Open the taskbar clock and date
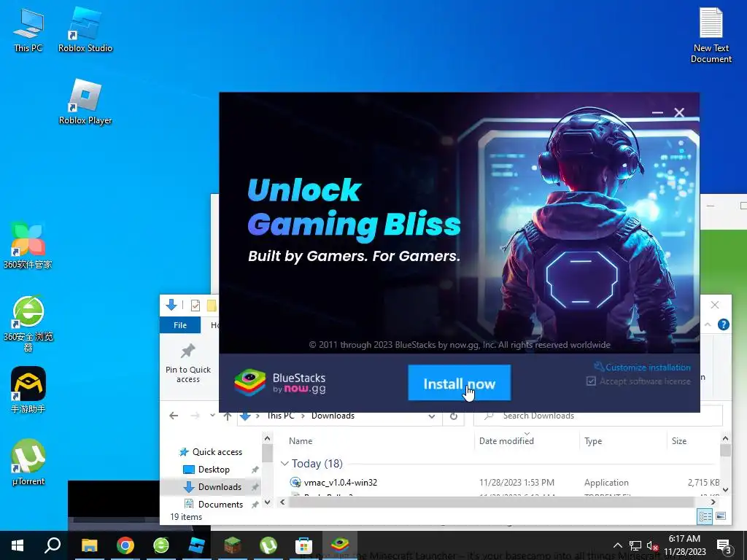Screen dimensions: 747x560 coord(684,545)
